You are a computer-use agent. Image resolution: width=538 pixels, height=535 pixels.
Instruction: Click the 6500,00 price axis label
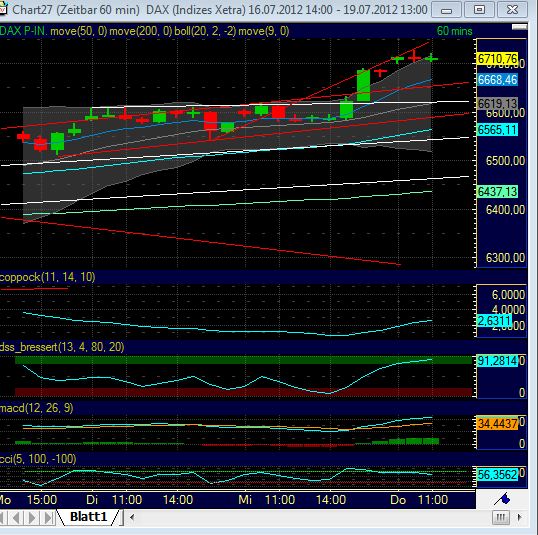[x=505, y=161]
